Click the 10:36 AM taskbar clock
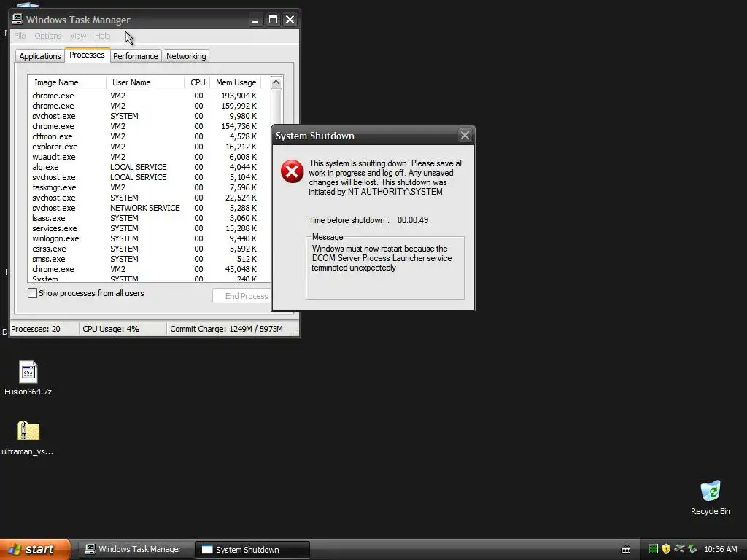Image resolution: width=747 pixels, height=560 pixels. point(720,549)
